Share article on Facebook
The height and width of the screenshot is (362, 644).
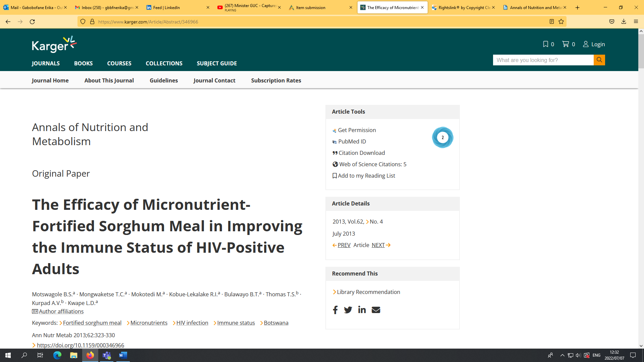[x=335, y=310]
